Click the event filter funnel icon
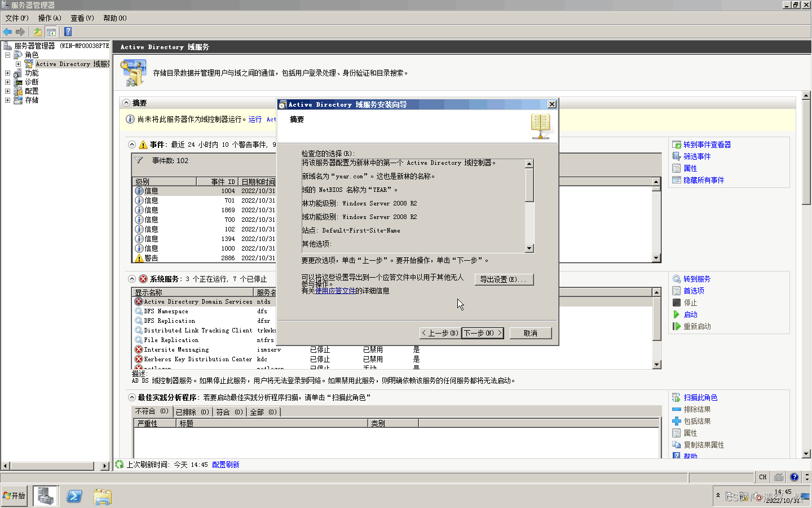Viewport: 812px width, 508px height. point(139,160)
